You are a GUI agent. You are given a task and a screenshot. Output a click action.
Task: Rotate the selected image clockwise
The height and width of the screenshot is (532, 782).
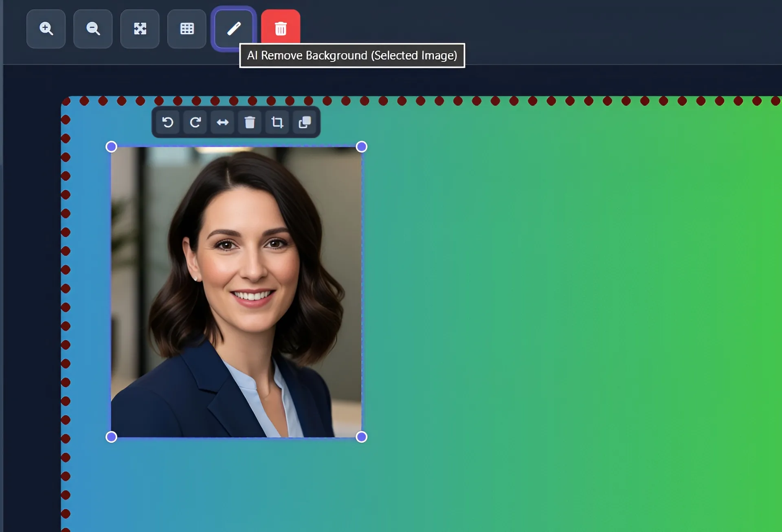pyautogui.click(x=195, y=122)
